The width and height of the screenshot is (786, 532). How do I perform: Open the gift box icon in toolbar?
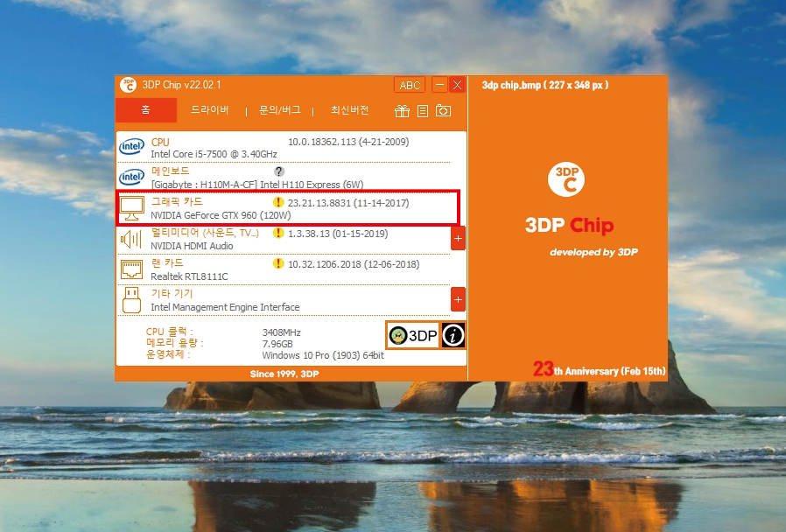[402, 111]
